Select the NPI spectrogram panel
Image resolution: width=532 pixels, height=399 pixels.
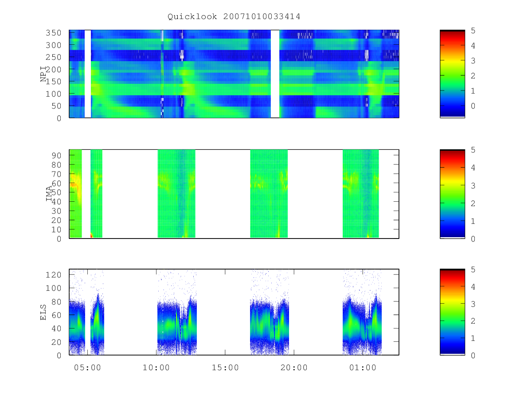point(234,74)
